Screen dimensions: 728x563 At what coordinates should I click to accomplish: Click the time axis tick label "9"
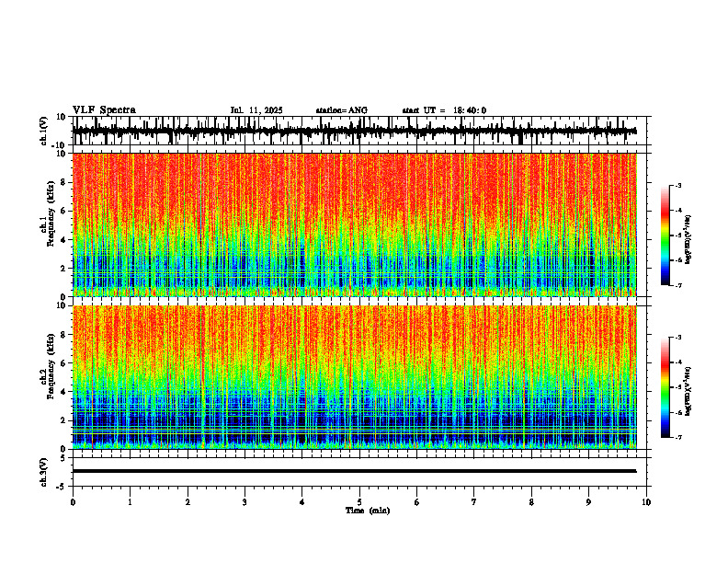point(588,502)
